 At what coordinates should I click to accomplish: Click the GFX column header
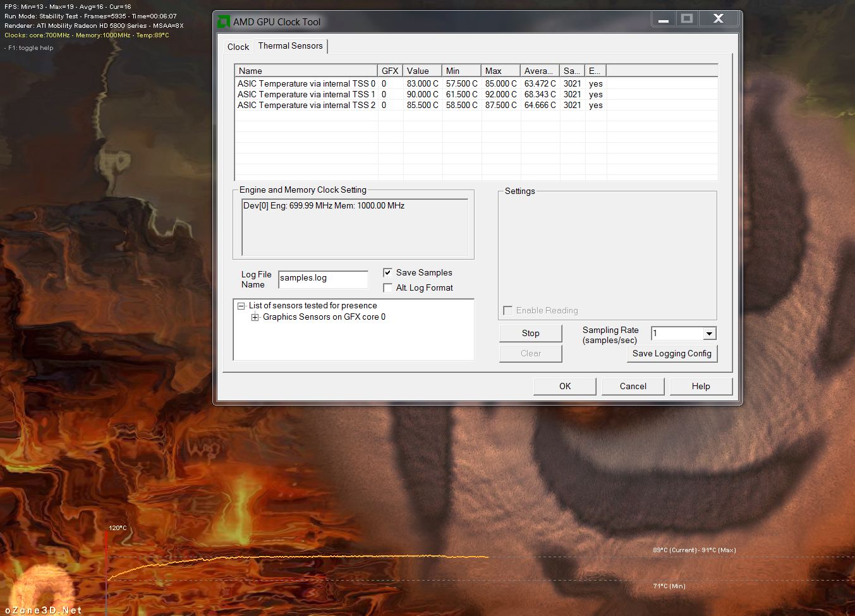coord(390,71)
